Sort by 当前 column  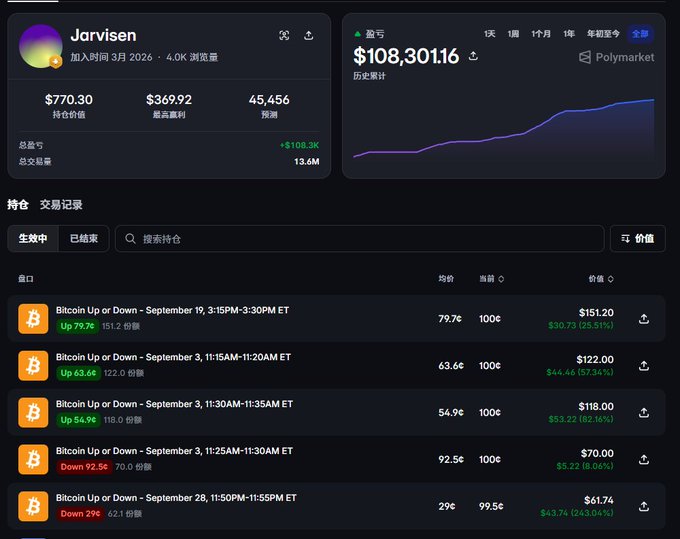(491, 279)
